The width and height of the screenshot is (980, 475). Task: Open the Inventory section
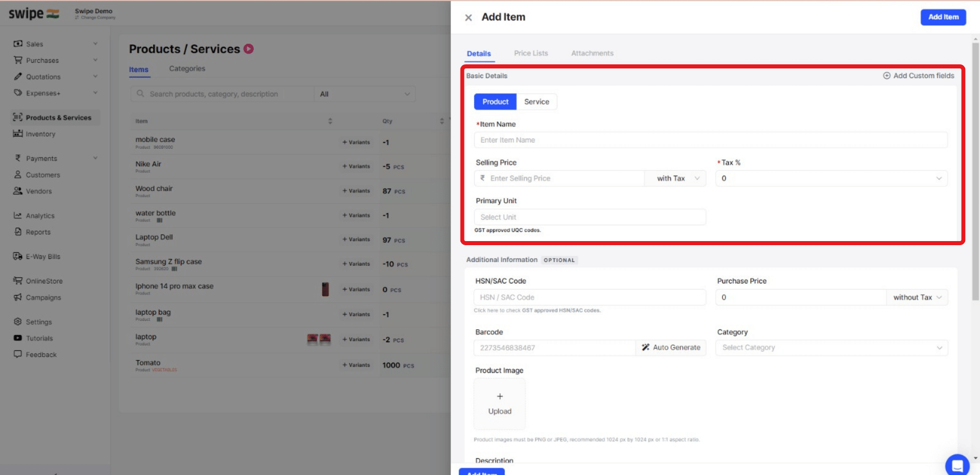click(40, 134)
